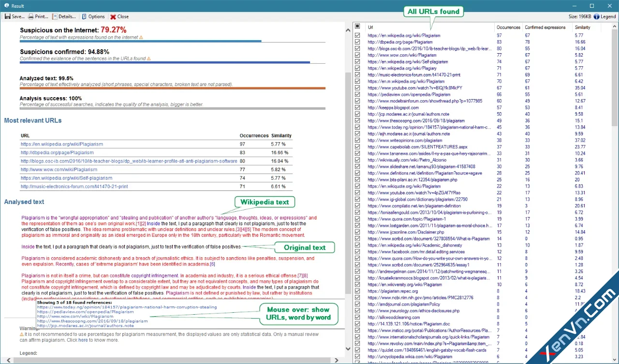Open http://www.wow.com/wiki/Plagiarism link in Most relevant URLs

tap(59, 170)
